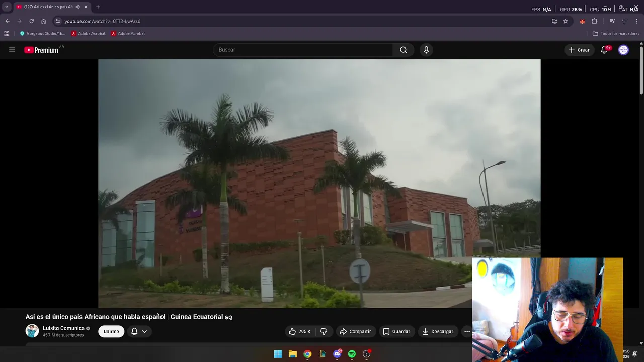Viewport: 644px width, 362px height.
Task: Click the search magnifier button
Action: tap(404, 50)
